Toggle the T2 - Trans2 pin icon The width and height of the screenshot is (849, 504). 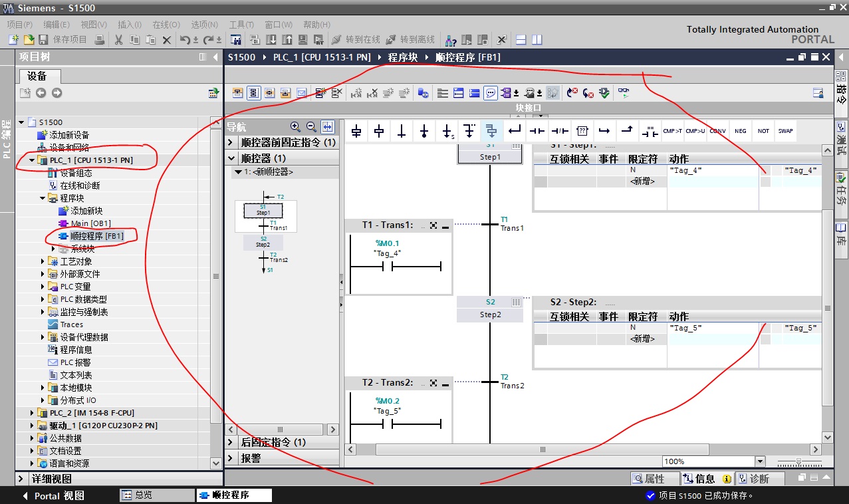[433, 383]
